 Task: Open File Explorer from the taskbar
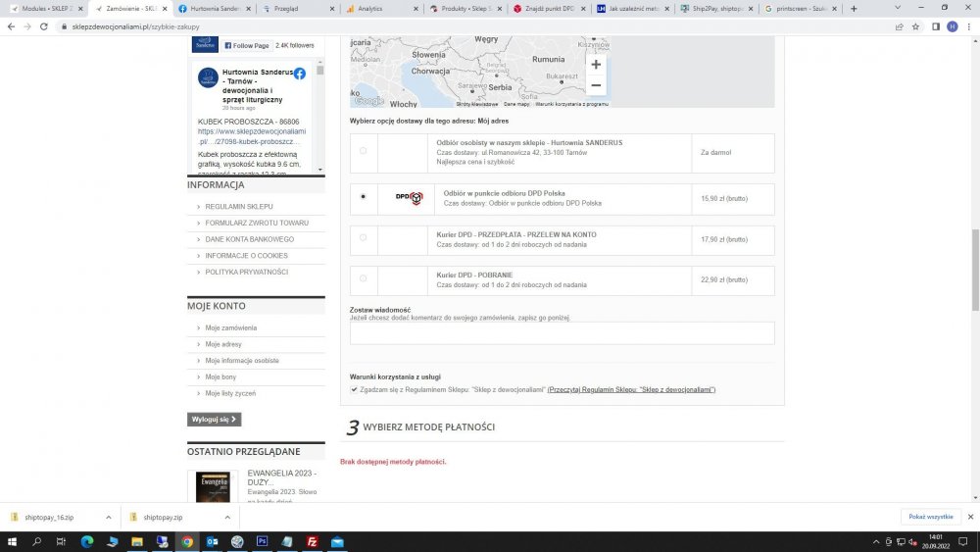point(137,541)
